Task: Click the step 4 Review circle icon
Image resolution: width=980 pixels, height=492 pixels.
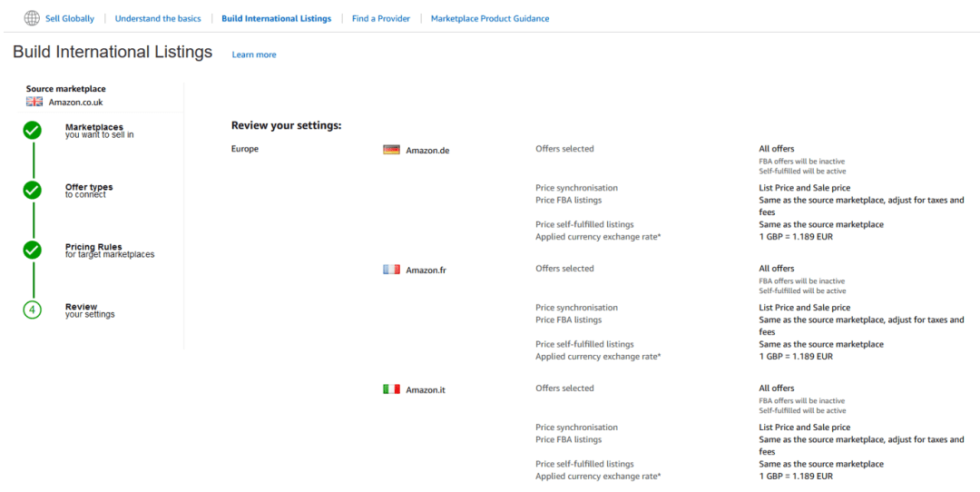Action: (33, 310)
